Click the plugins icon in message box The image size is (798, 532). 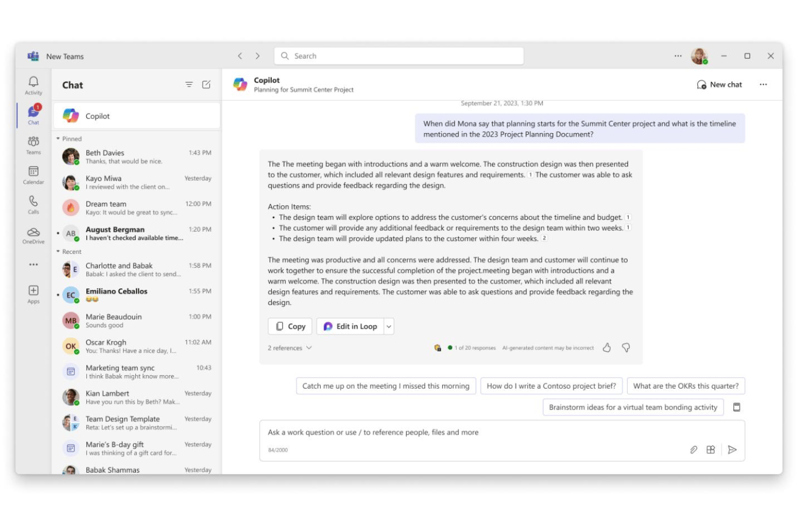pos(711,450)
